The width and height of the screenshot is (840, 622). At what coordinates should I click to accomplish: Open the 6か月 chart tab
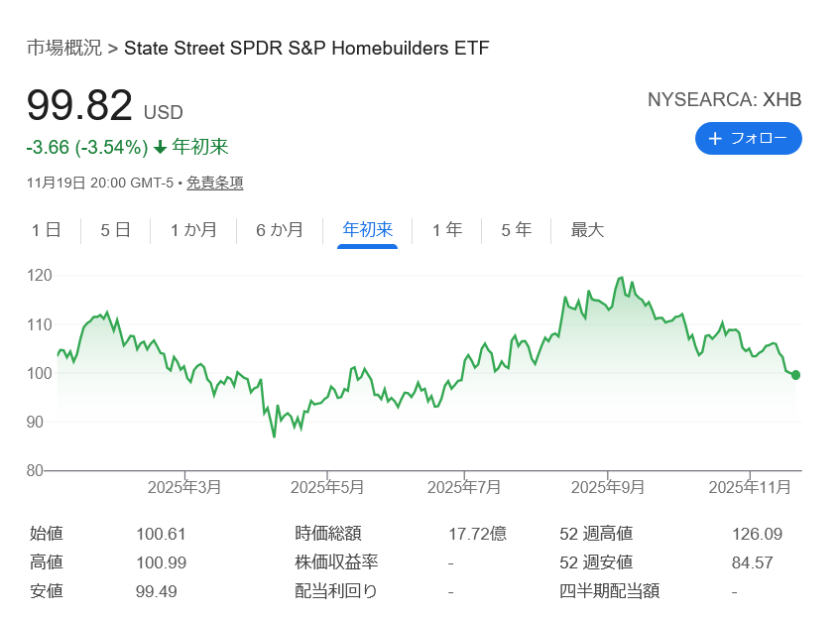280,230
